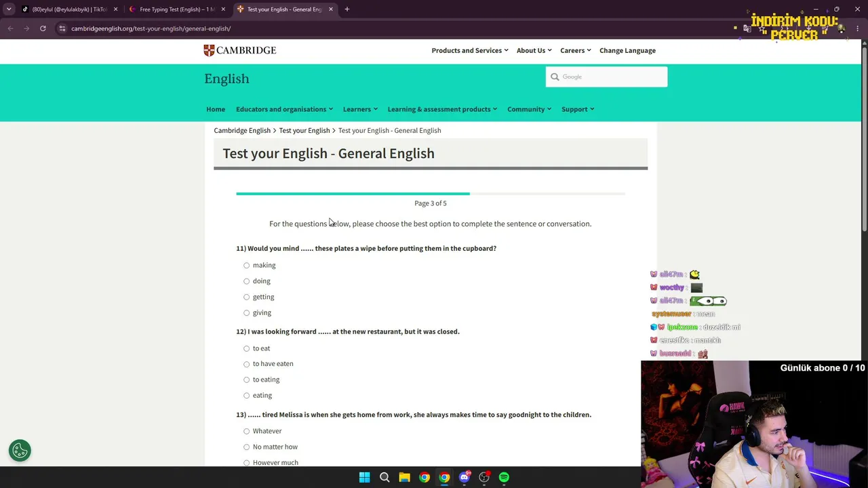
Task: Click the Chrome taskbar icon next to Discord
Action: (444, 477)
